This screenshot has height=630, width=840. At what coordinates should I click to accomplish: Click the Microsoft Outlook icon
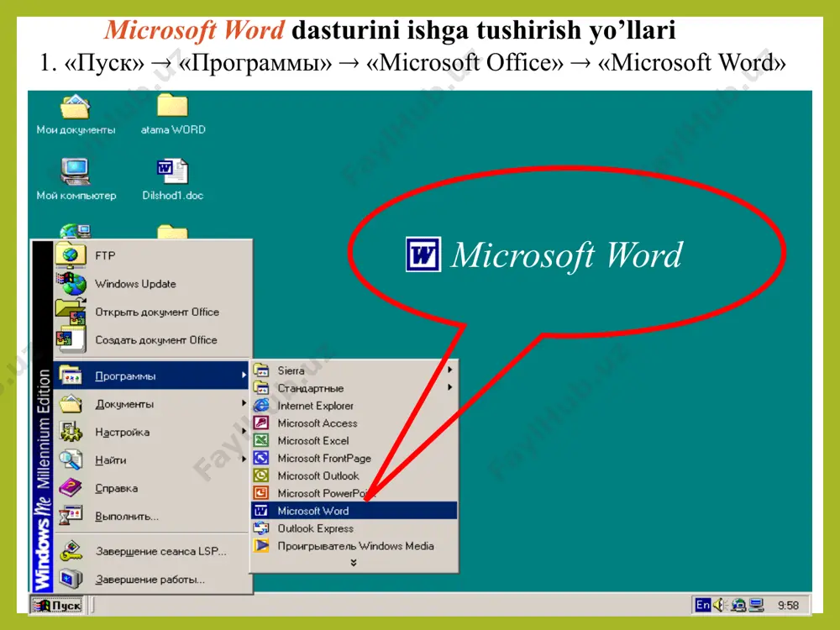[x=261, y=475]
